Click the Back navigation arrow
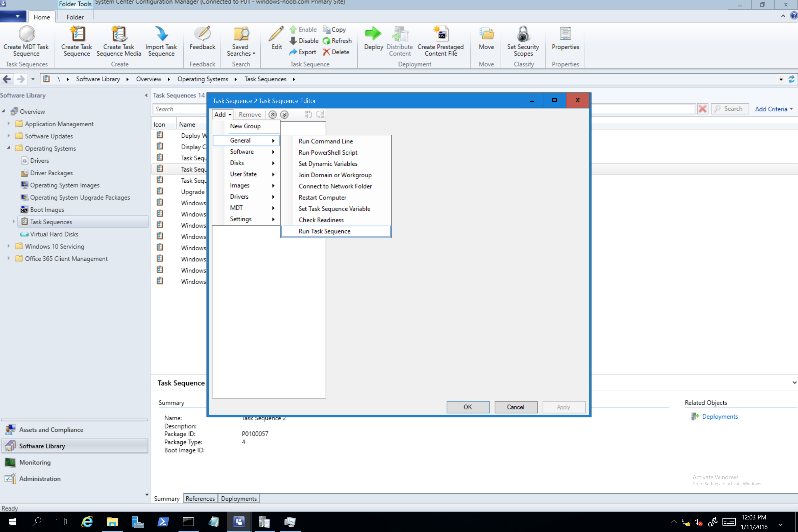Screen dimensions: 798x532 click(x=7, y=79)
